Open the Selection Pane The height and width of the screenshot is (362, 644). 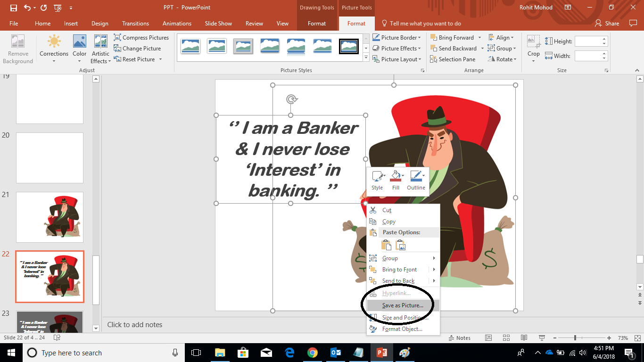tap(453, 59)
